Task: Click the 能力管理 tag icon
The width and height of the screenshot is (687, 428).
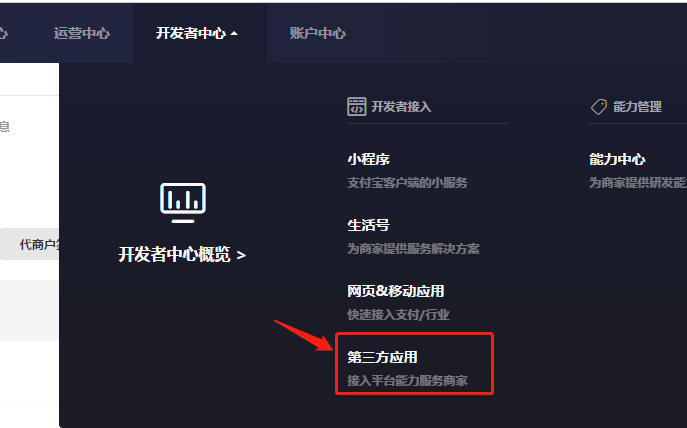Action: click(599, 106)
